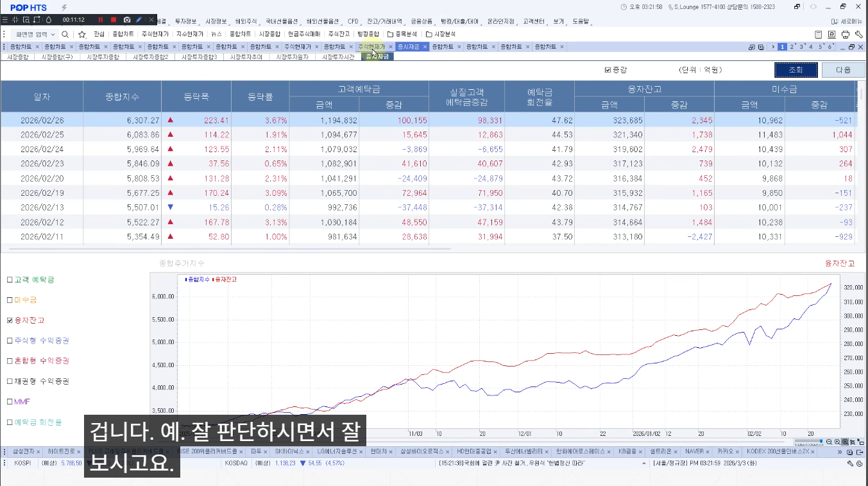
Task: Enable the 고객 예탁금 chart series
Action: coord(10,279)
